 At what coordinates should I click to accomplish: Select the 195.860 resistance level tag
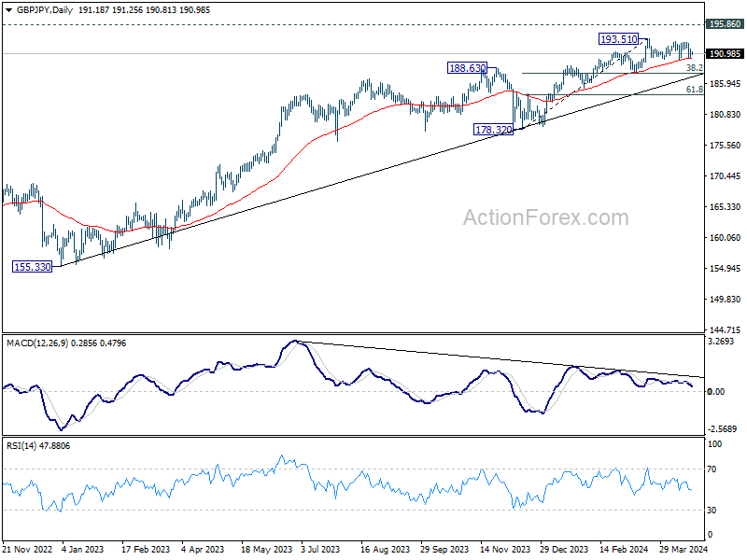725,24
